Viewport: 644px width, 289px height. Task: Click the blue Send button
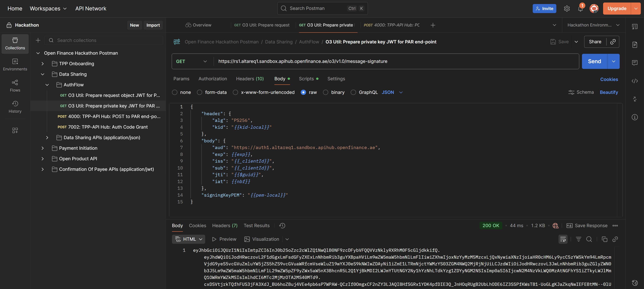(594, 61)
